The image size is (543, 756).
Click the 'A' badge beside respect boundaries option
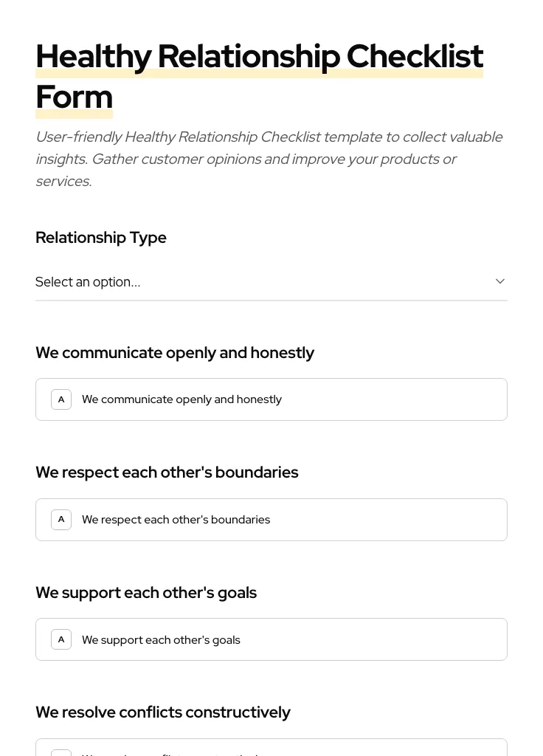pyautogui.click(x=61, y=519)
